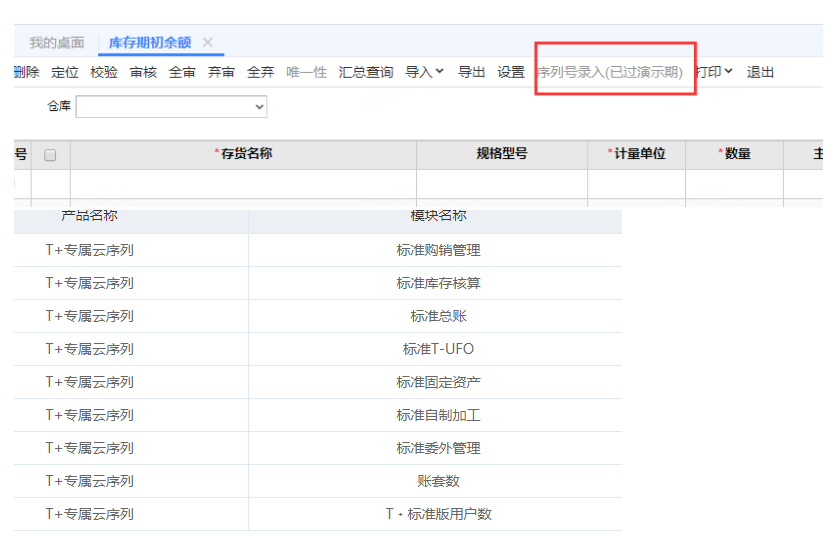Click 校验 in the toolbar

click(x=104, y=72)
